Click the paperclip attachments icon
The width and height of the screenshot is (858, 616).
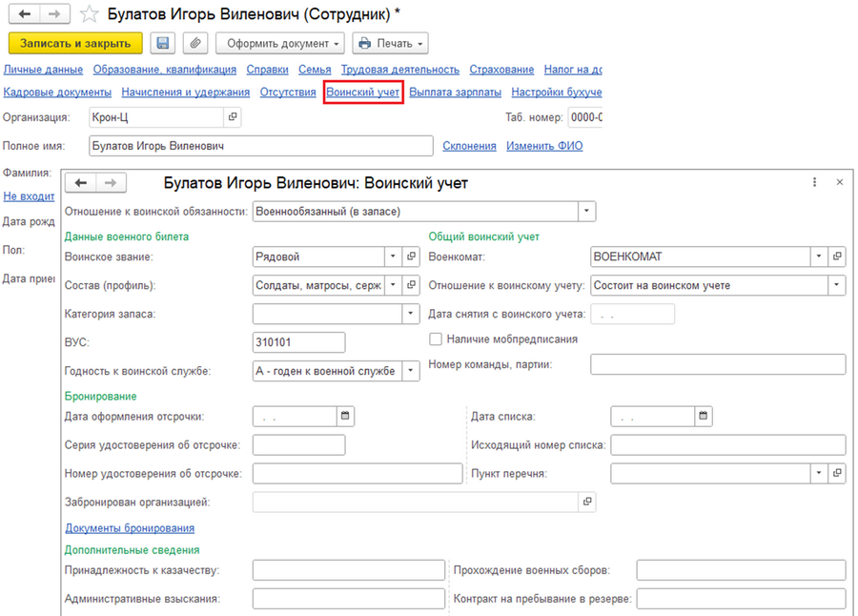[x=195, y=43]
